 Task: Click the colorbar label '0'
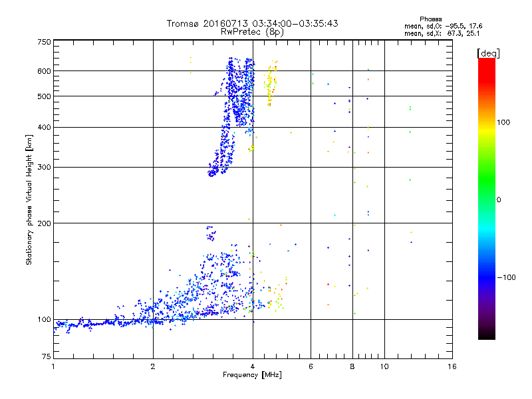pos(499,200)
